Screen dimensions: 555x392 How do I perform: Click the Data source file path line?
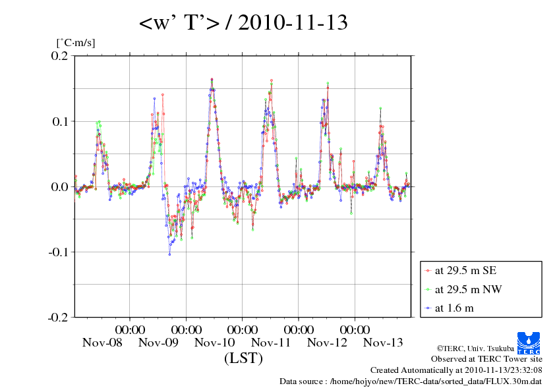pos(411,381)
